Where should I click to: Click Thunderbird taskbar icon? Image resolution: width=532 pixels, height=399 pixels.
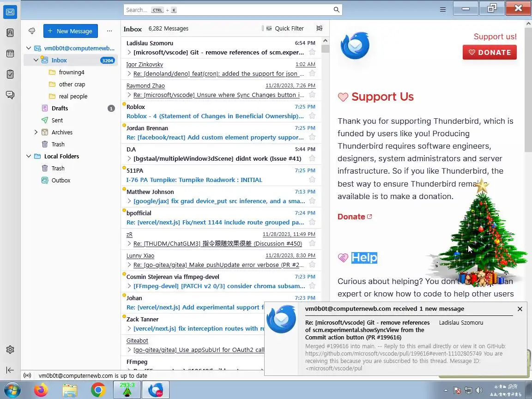pos(155,390)
